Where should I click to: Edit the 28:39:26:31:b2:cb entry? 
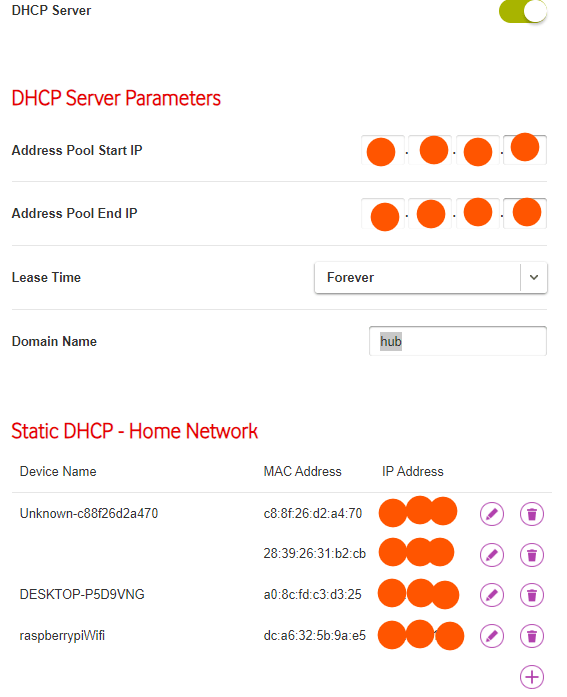[x=492, y=555]
